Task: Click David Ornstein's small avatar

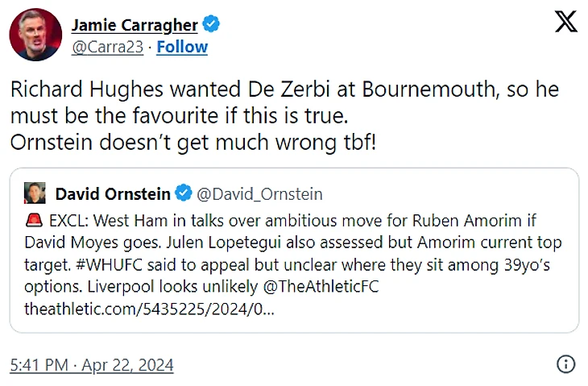Action: [x=34, y=193]
